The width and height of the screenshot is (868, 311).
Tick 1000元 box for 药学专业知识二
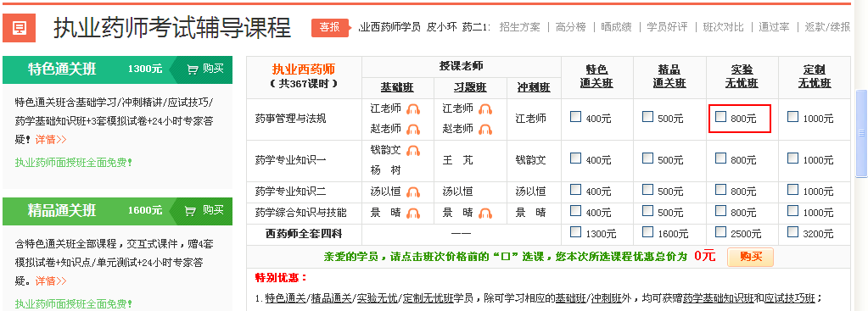pyautogui.click(x=792, y=190)
